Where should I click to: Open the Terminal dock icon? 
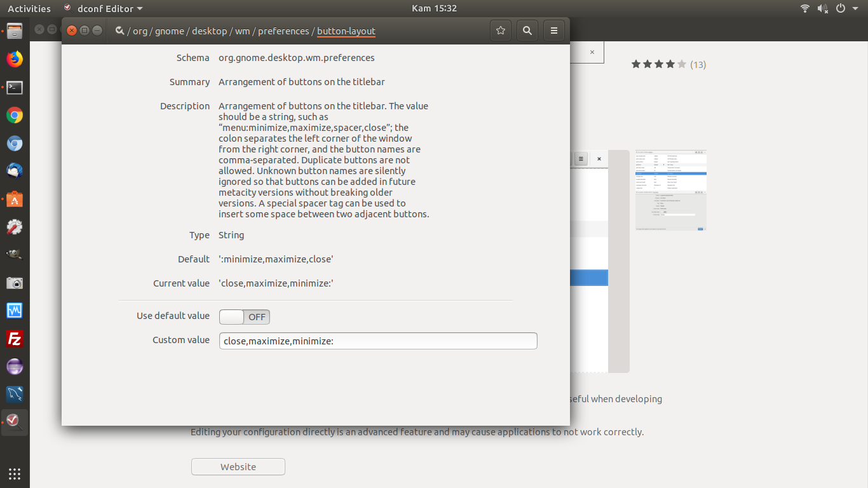tap(15, 87)
